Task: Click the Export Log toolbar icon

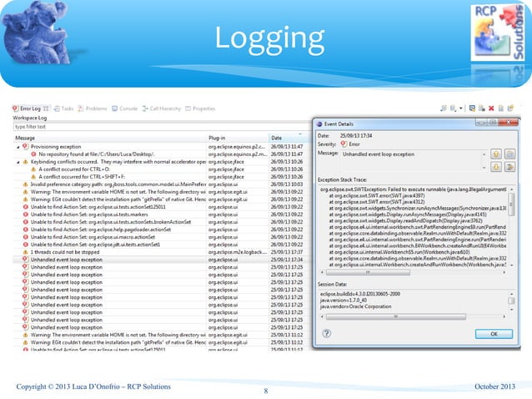Action: coord(444,109)
